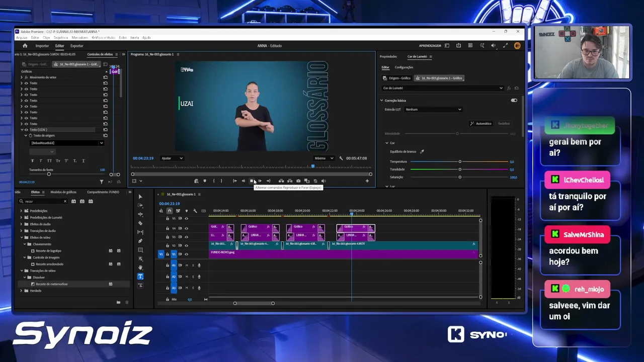Click the Extract button in Program monitor
644x362 pixels.
290,181
